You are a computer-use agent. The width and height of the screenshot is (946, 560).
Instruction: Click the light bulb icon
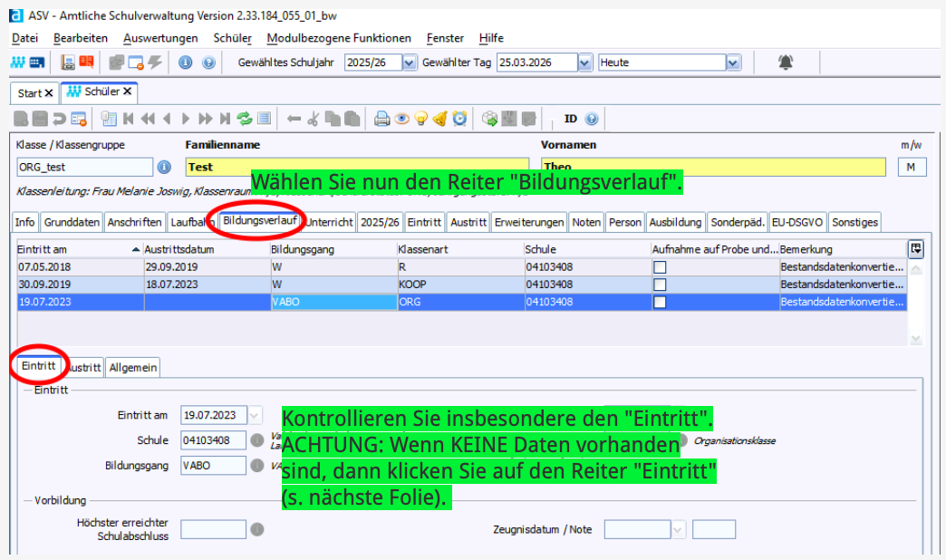(x=420, y=119)
